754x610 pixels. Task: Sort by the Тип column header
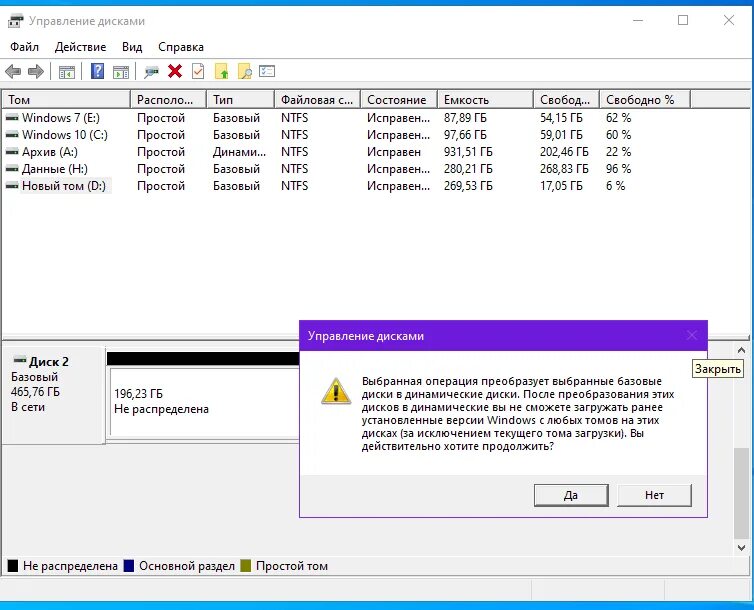[240, 100]
